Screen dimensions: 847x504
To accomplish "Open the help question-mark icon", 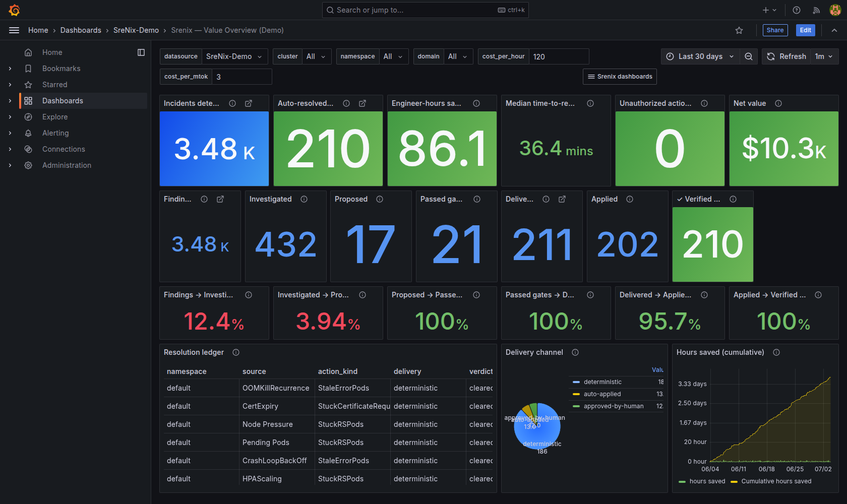I will [x=797, y=10].
